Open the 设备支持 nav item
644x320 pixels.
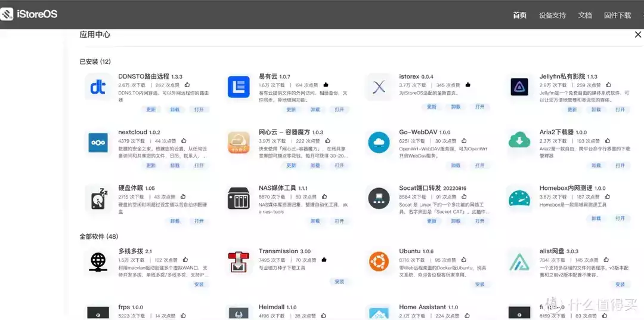click(552, 15)
